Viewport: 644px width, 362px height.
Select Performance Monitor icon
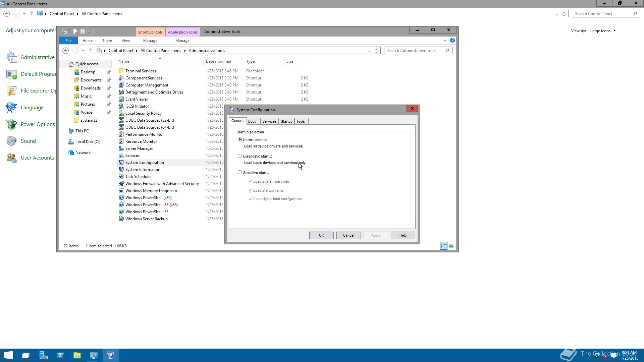[121, 134]
